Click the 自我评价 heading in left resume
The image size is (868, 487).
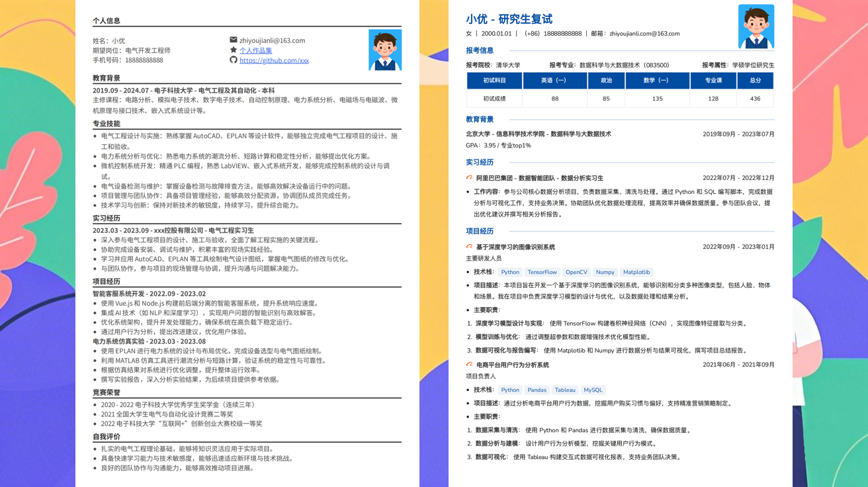pos(107,437)
